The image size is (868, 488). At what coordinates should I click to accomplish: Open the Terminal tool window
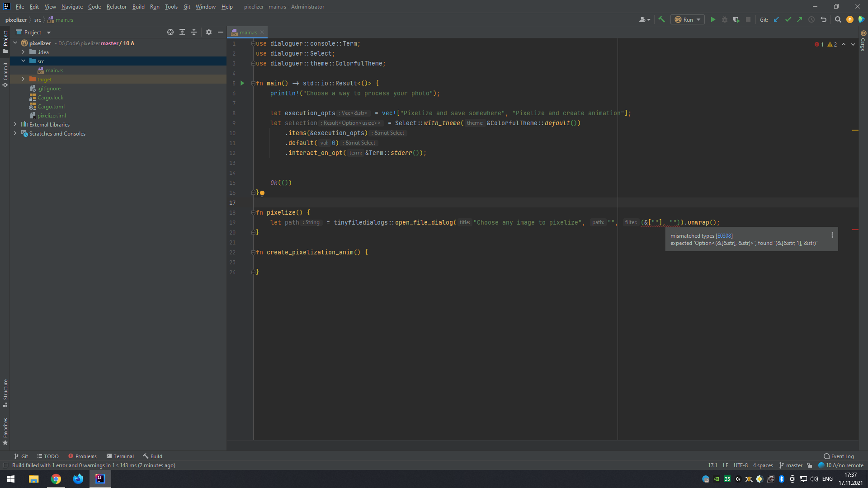[120, 456]
